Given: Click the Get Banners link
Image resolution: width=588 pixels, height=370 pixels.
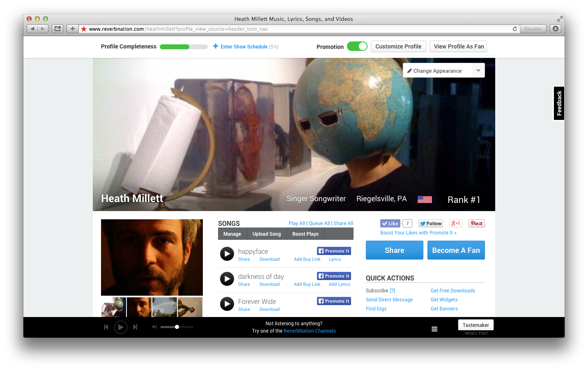Looking at the screenshot, I should point(444,309).
